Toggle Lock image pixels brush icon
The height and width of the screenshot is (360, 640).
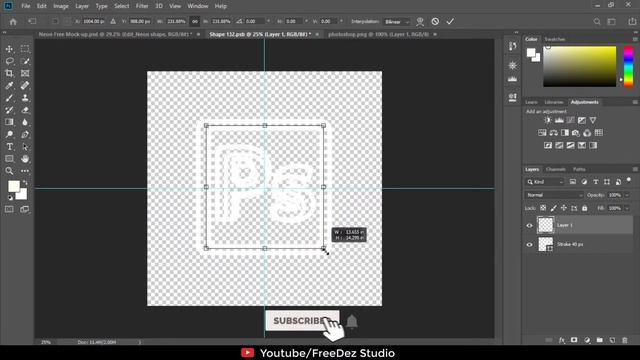click(553, 208)
